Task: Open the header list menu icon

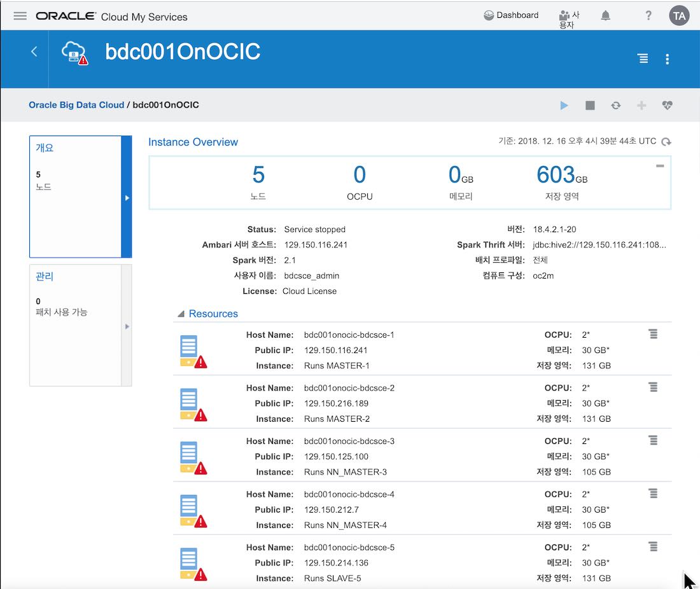Action: (x=643, y=59)
